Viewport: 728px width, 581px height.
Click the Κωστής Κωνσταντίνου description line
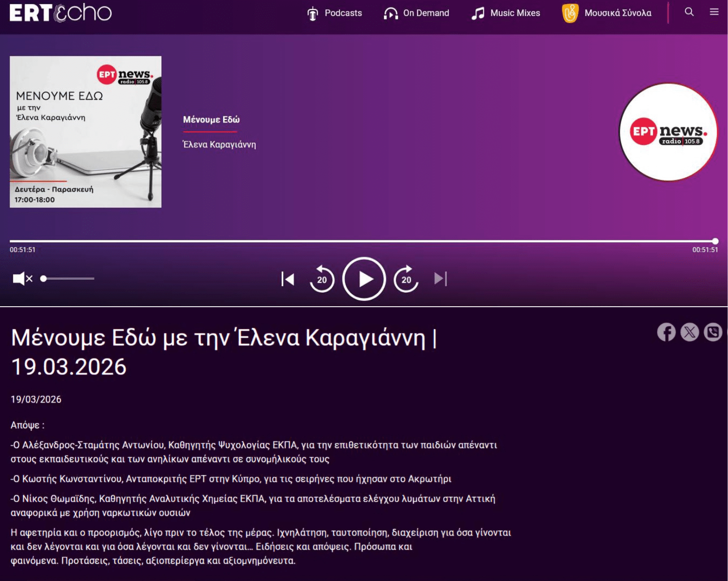(231, 479)
